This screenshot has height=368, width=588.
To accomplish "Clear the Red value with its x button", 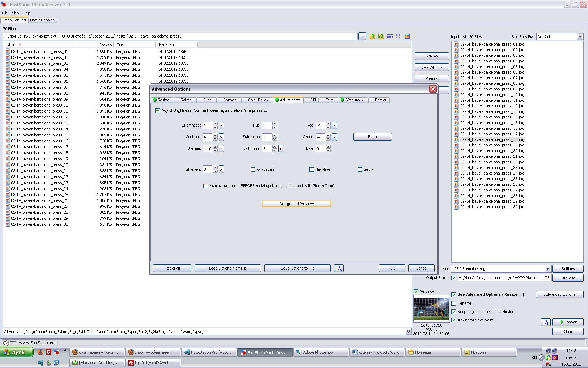I will pos(334,125).
